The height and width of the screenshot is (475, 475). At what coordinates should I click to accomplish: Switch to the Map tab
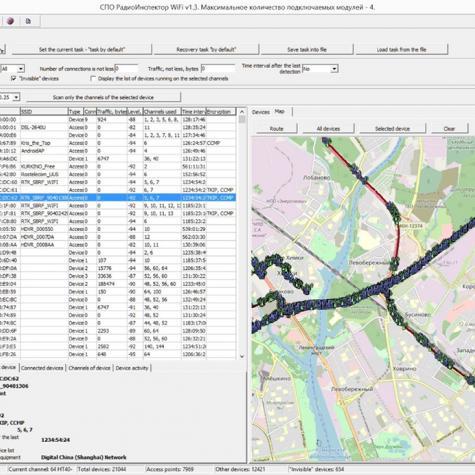(280, 111)
